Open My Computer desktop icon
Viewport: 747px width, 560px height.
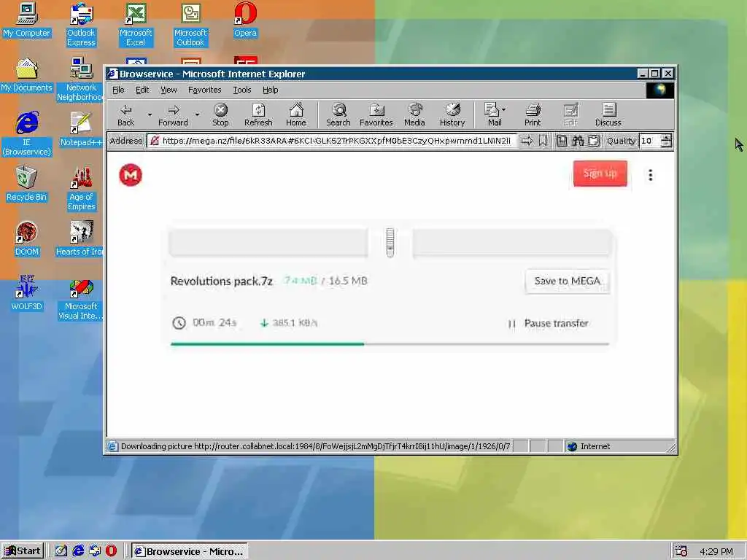[27, 20]
